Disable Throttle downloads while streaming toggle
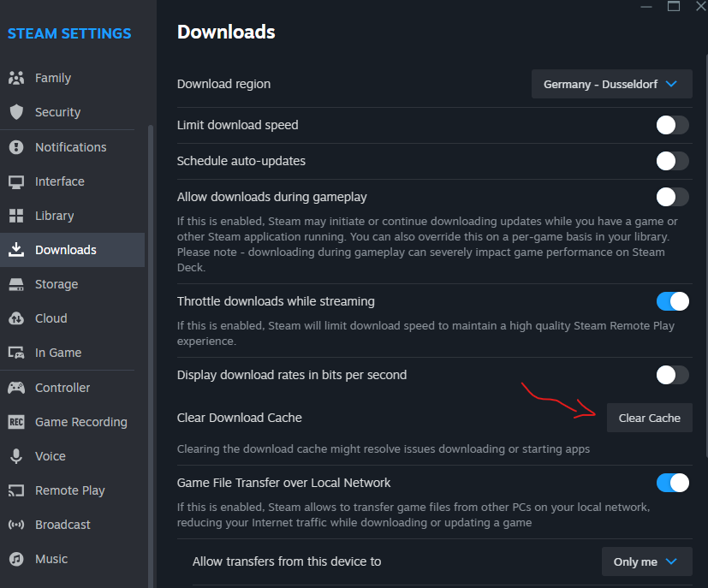This screenshot has height=588, width=708. tap(672, 301)
